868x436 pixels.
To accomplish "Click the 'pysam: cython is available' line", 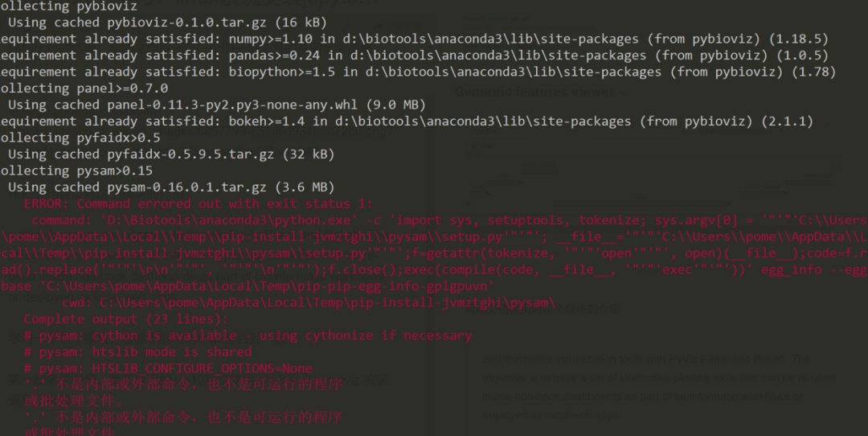I will click(248, 335).
